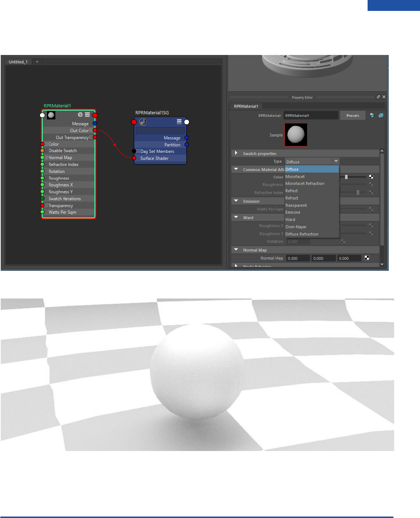Choose Microfacet from the Type list
This screenshot has width=420, height=518.
coord(312,177)
